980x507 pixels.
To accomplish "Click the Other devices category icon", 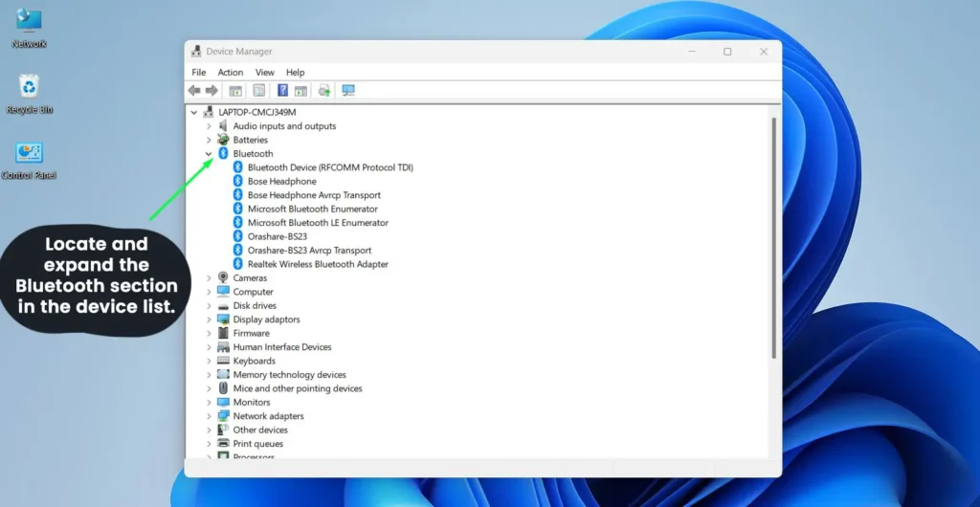I will click(223, 430).
